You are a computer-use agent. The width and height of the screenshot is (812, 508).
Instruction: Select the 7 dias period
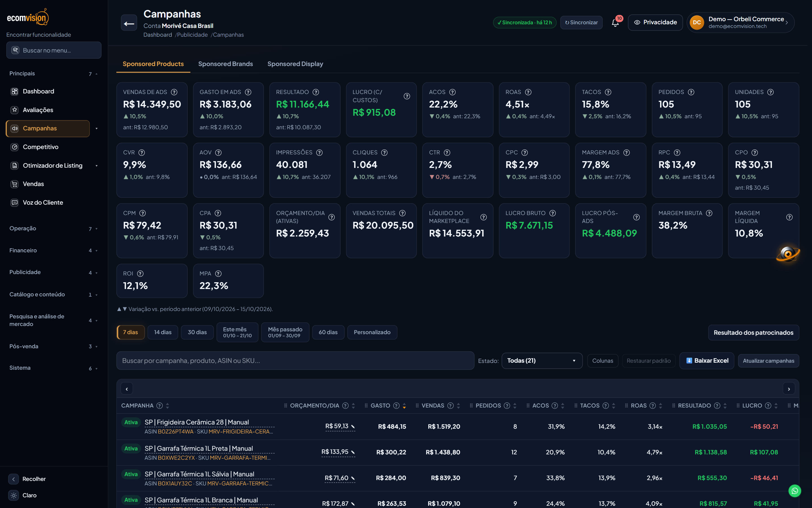131,332
